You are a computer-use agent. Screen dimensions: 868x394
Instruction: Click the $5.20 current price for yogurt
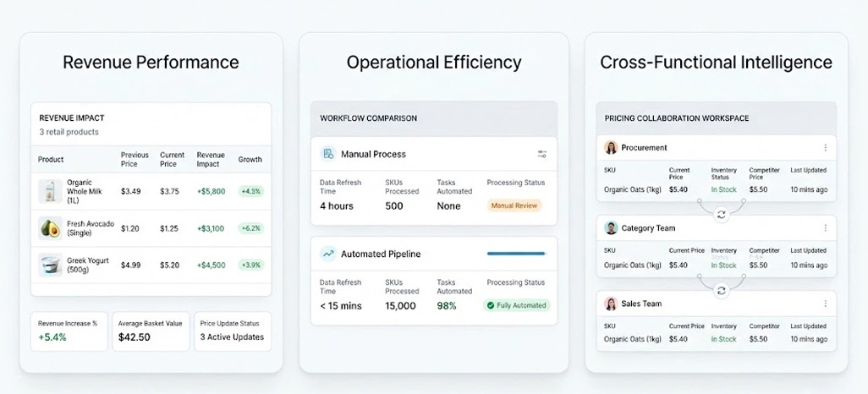tap(169, 265)
